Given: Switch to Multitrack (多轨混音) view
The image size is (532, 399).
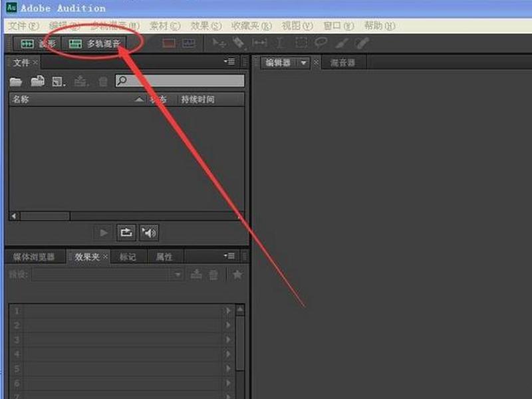Looking at the screenshot, I should pyautogui.click(x=94, y=43).
